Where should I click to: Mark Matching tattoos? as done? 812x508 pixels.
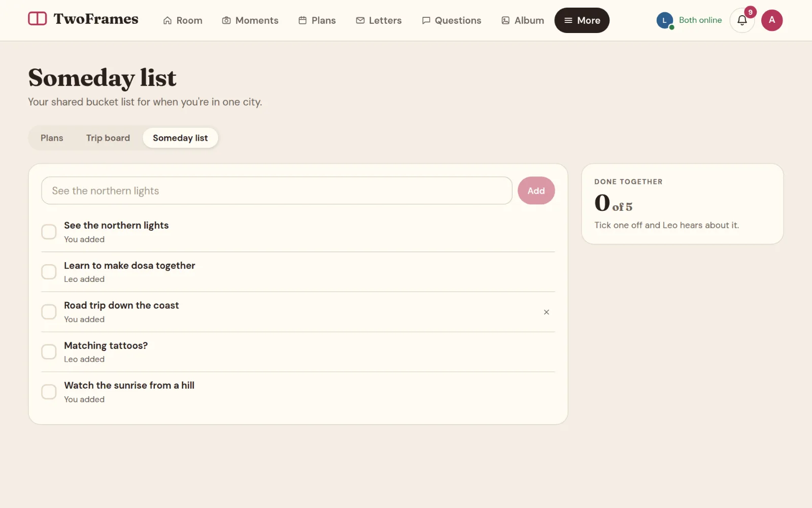[49, 352]
